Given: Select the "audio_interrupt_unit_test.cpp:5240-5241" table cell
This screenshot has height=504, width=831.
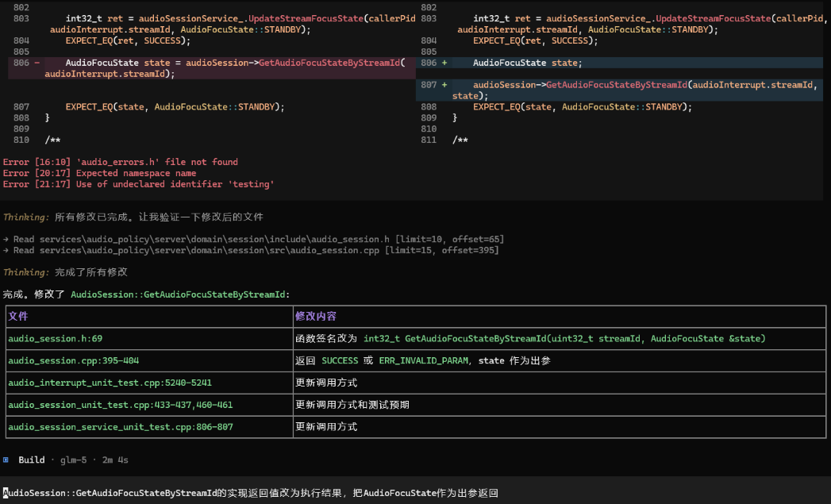Looking at the screenshot, I should click(149, 383).
